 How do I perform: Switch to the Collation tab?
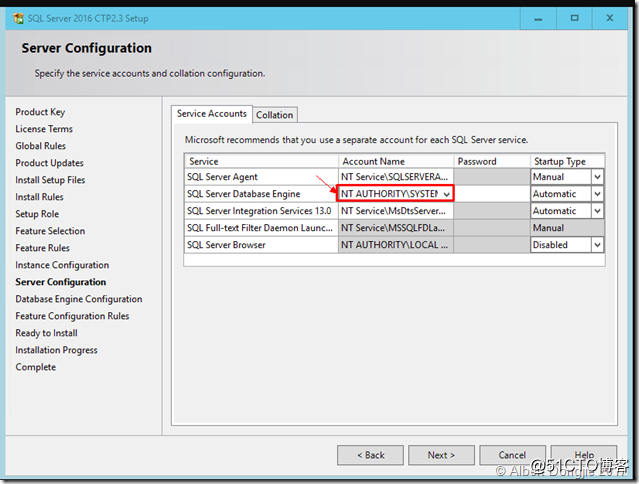tap(275, 115)
